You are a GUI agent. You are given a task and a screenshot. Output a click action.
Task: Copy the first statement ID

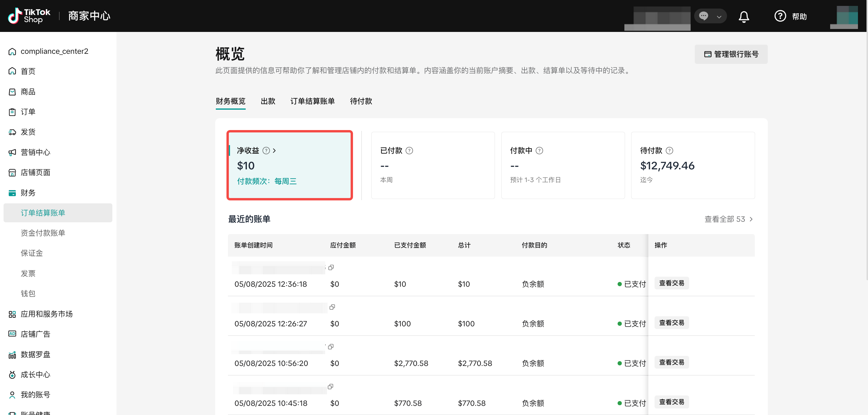(331, 268)
